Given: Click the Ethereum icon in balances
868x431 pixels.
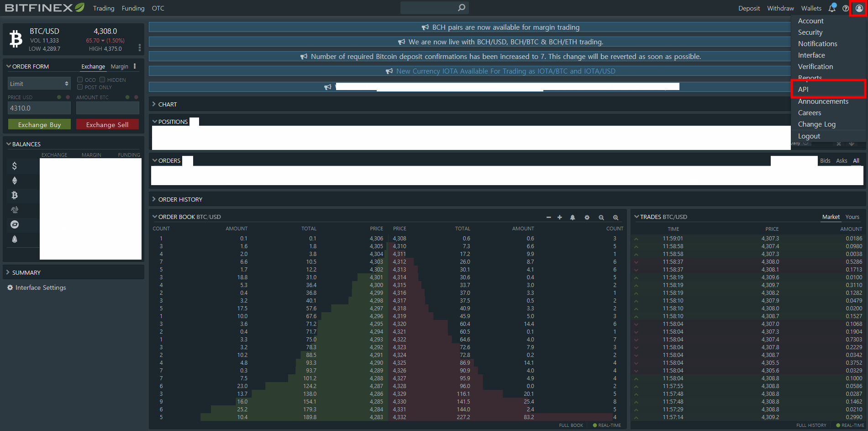Looking at the screenshot, I should click(15, 181).
